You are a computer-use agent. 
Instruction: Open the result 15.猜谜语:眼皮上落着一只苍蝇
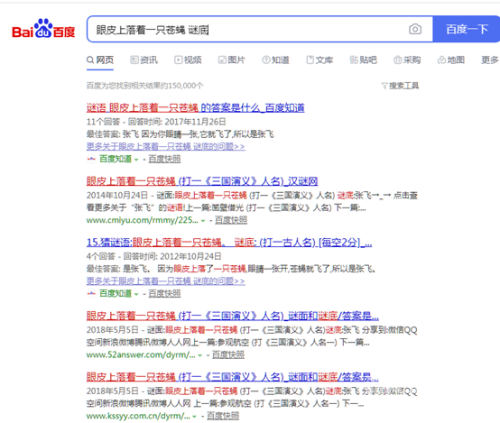click(229, 242)
